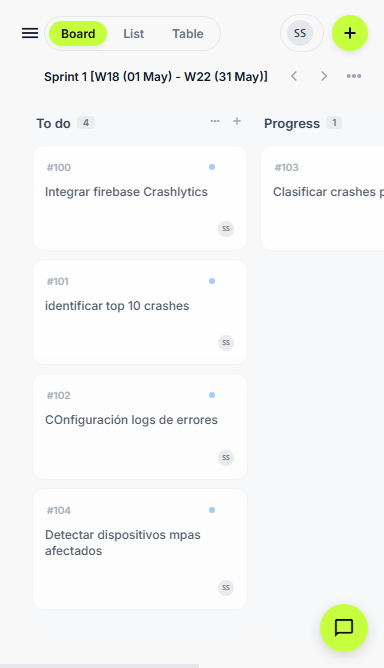
Task: Click the #101 card ID
Action: (58, 282)
